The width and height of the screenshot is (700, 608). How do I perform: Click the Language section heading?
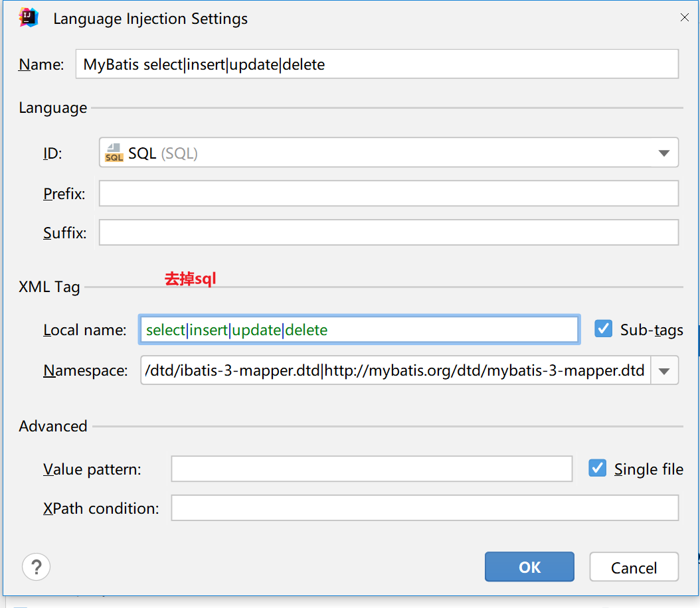[52, 108]
